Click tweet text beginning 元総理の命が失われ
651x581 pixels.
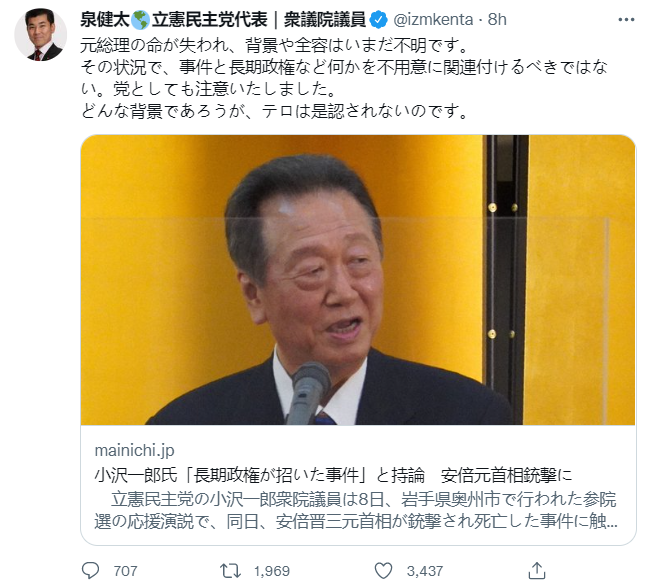pyautogui.click(x=274, y=45)
